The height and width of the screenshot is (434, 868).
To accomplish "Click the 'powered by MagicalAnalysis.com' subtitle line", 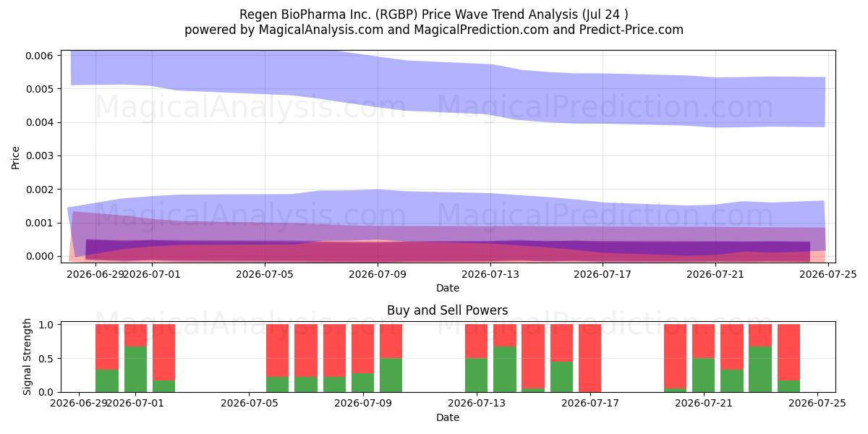I will click(434, 30).
